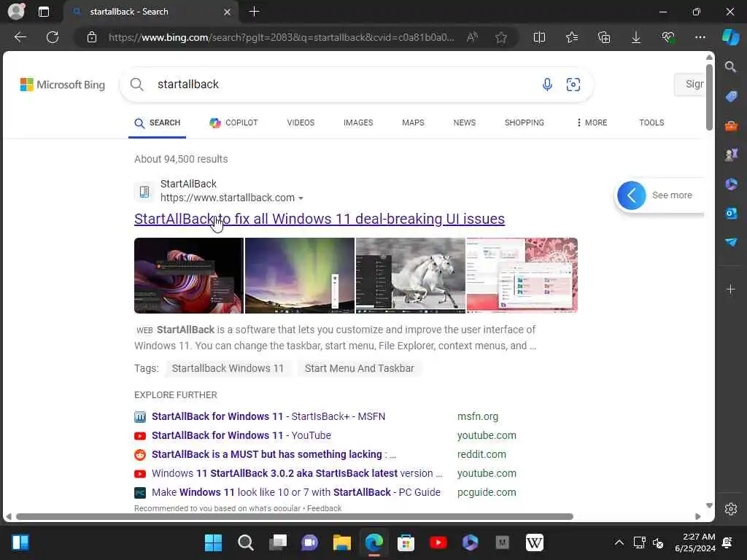Open Collections panel
The height and width of the screenshot is (560, 747).
pos(604,37)
